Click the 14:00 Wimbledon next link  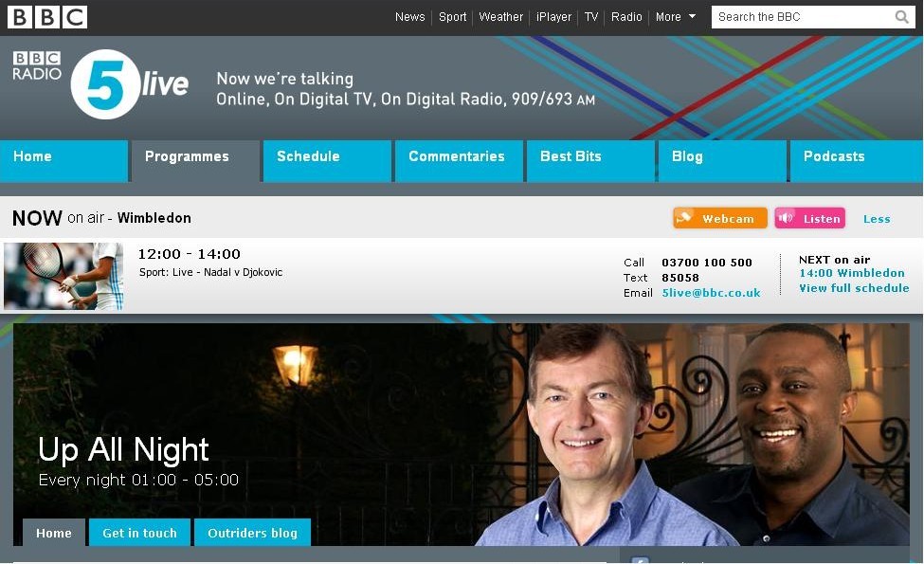[x=851, y=273]
